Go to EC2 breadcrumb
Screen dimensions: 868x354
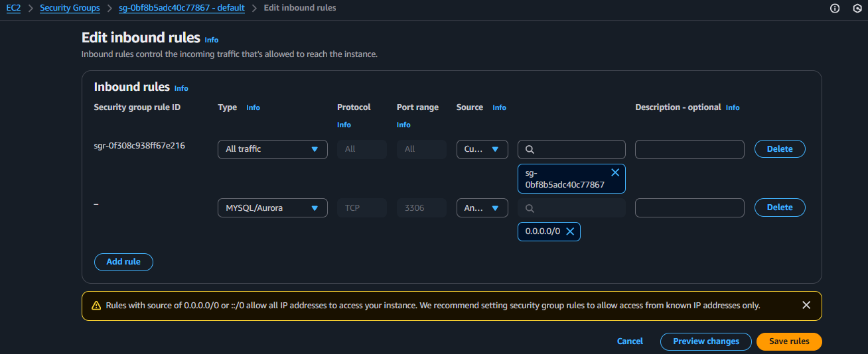[13, 8]
